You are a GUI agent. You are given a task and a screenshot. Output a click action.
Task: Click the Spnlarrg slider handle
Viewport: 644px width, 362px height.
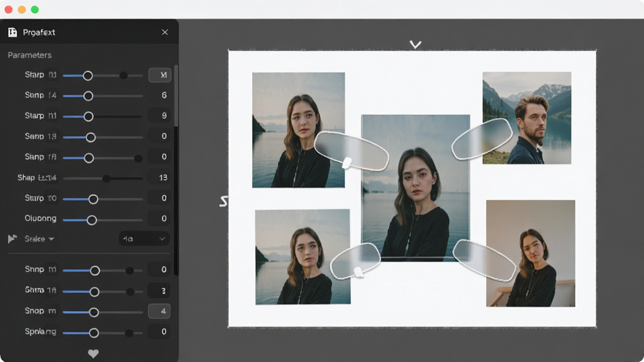[94, 332]
